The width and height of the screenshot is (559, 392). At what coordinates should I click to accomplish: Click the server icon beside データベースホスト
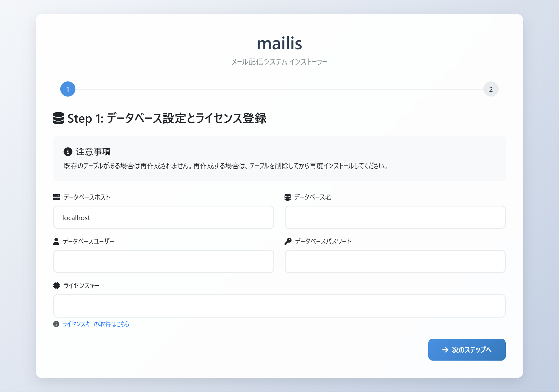[x=56, y=197]
